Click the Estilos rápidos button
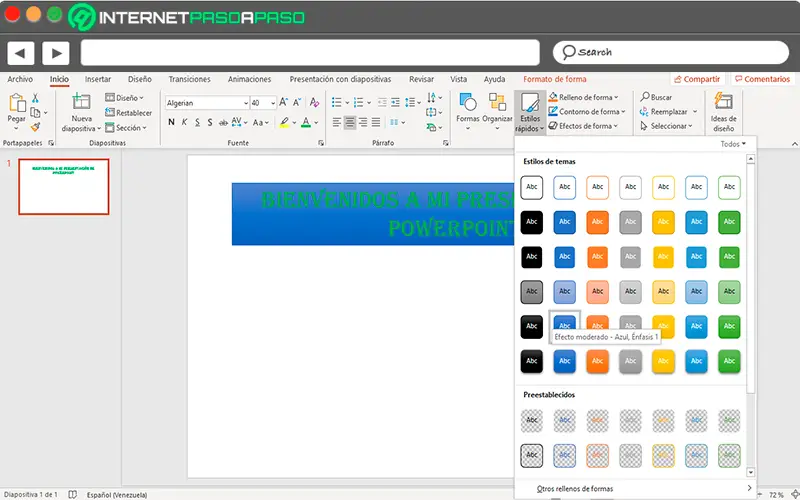Image resolution: width=800 pixels, height=500 pixels. tap(530, 112)
